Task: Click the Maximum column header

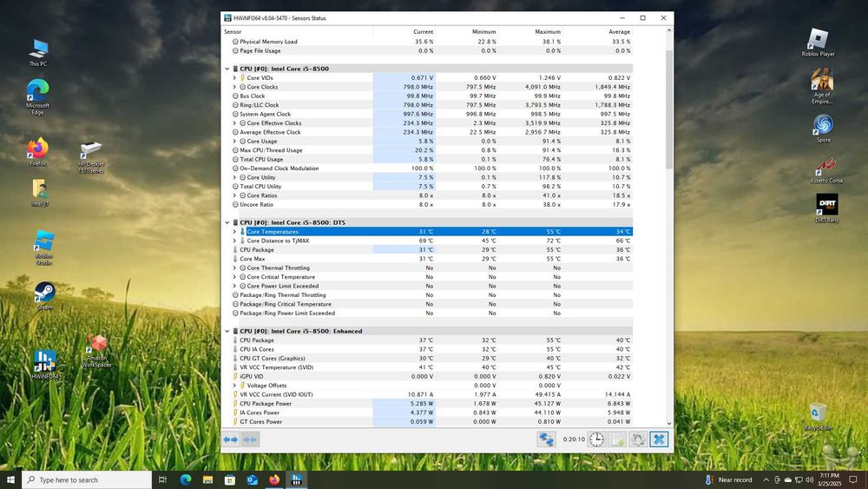Action: (x=530, y=31)
